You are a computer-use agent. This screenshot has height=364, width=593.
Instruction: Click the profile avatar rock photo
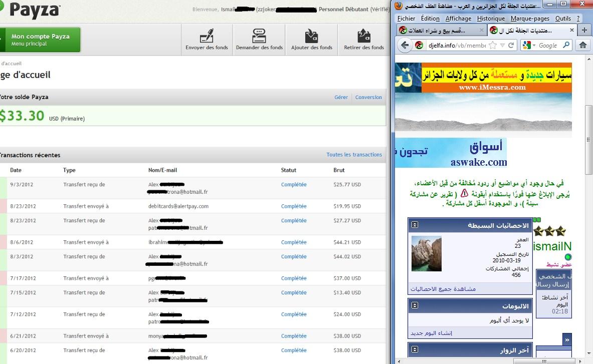426,253
